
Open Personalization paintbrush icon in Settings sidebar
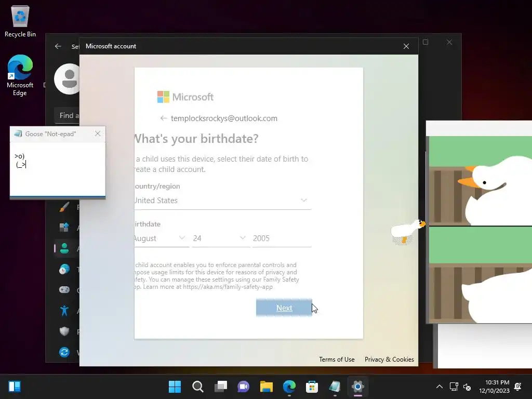pyautogui.click(x=64, y=207)
